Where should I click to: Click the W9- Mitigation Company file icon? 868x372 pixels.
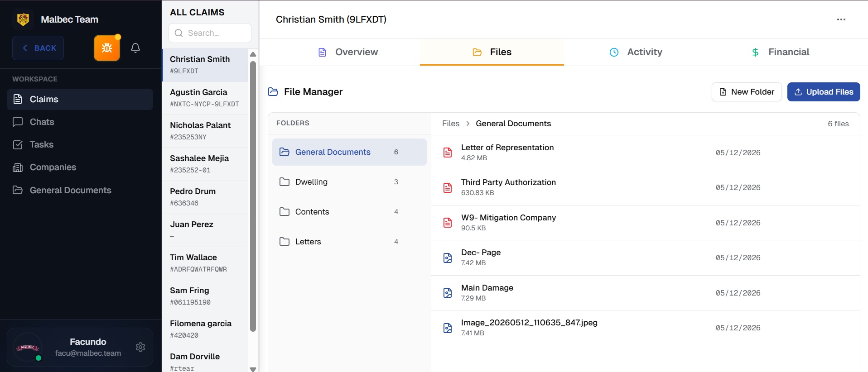(448, 223)
